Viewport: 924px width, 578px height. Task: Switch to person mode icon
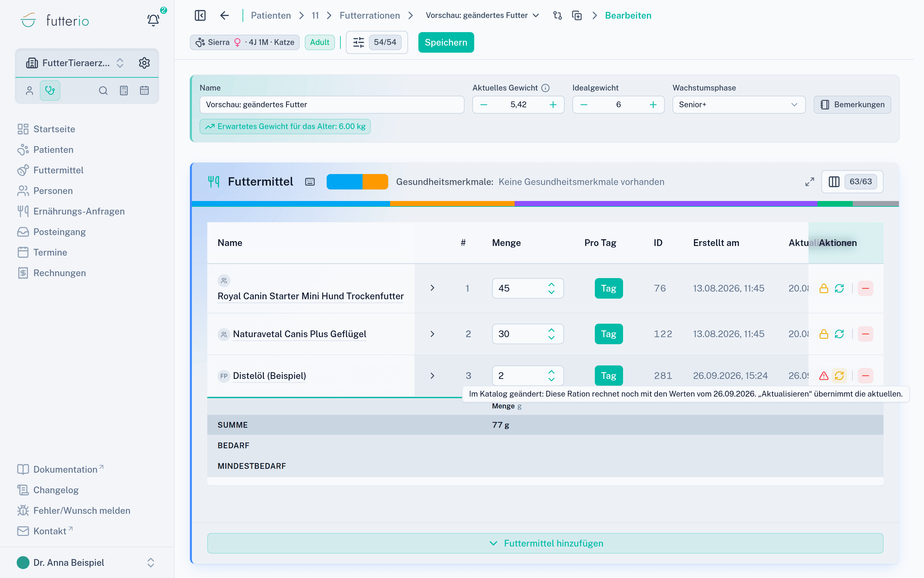[30, 91]
